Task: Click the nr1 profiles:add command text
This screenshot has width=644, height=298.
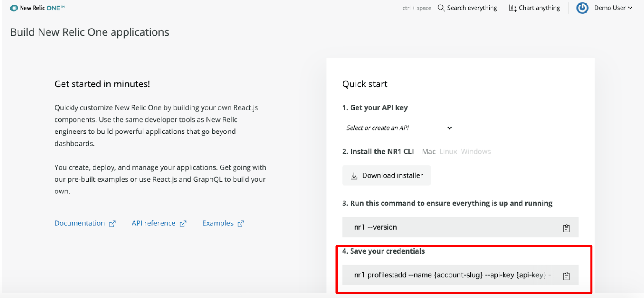Action: click(x=452, y=275)
